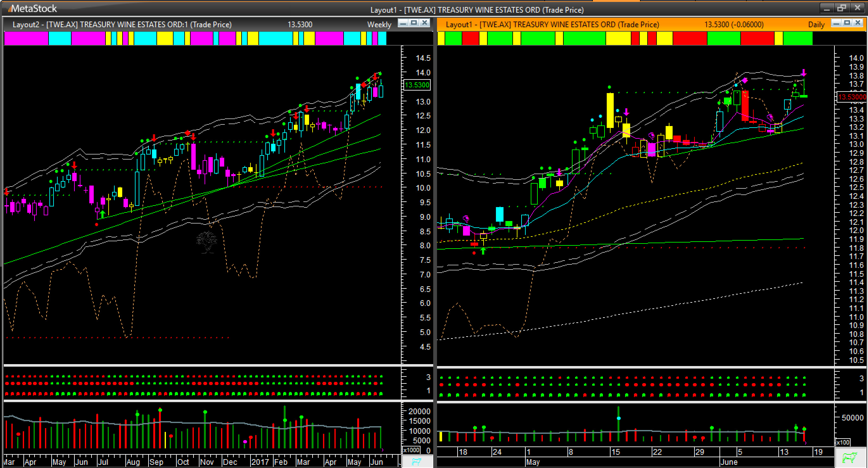Click the '29' date label on Daily axis
868x468 pixels.
point(700,452)
